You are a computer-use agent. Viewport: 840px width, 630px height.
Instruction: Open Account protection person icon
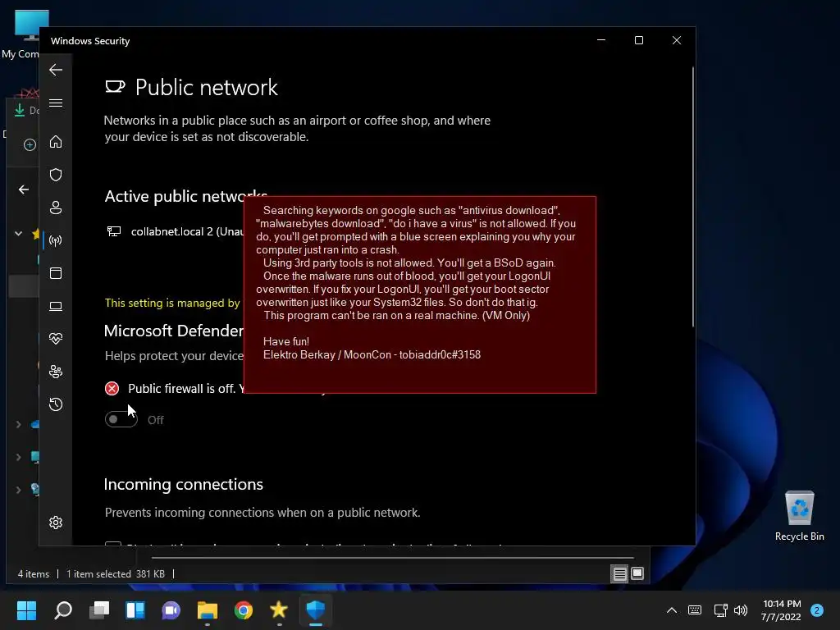click(x=56, y=208)
